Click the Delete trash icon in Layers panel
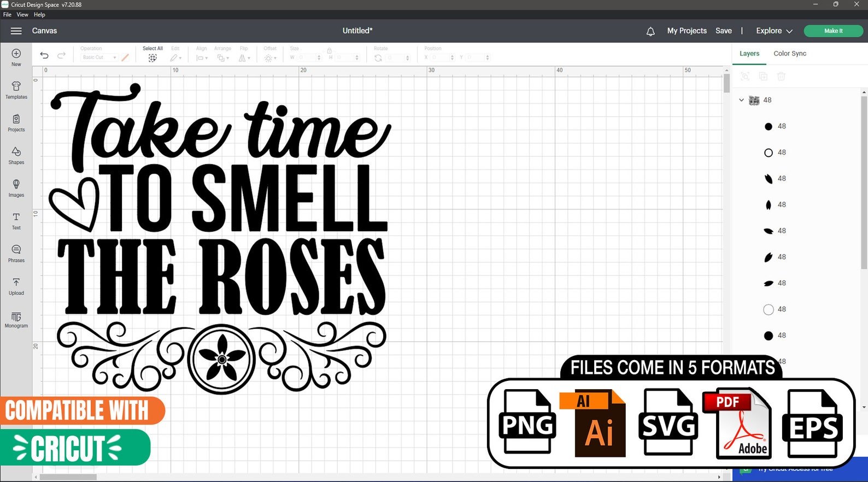 [x=781, y=77]
